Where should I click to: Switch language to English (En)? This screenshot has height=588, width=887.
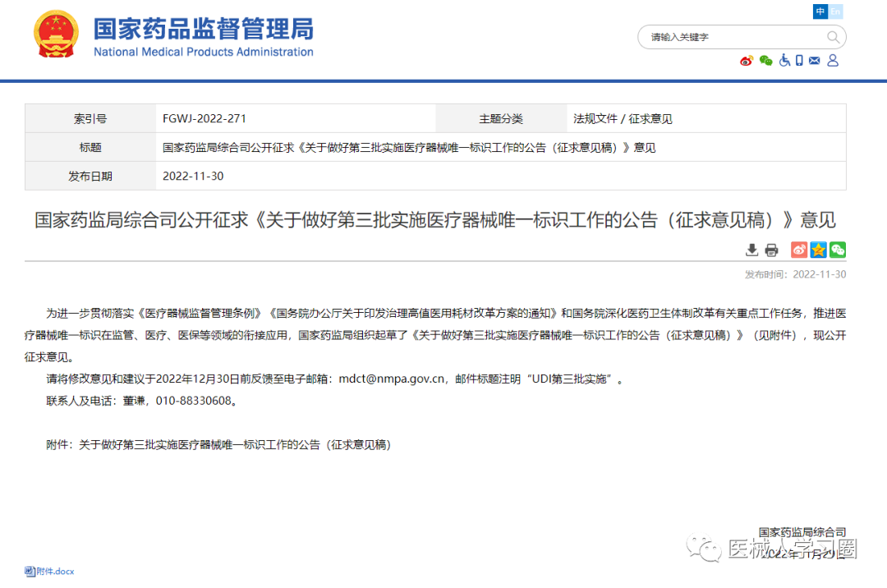[x=836, y=11]
